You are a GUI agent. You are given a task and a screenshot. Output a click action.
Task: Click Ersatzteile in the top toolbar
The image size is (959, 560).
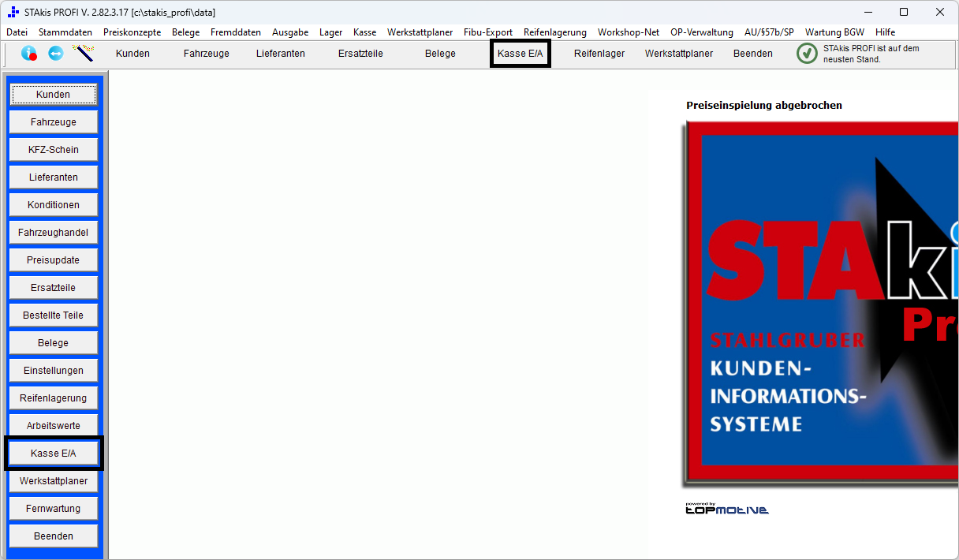click(x=360, y=54)
